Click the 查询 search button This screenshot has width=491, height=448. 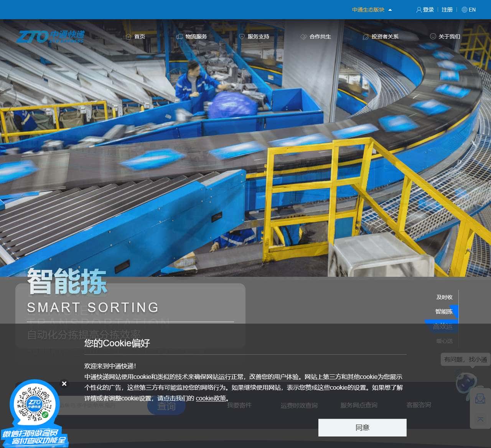(166, 406)
